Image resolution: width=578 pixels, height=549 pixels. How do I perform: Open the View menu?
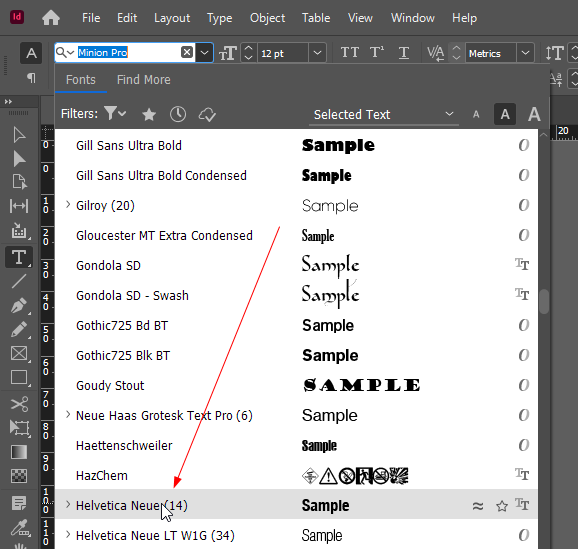[360, 18]
